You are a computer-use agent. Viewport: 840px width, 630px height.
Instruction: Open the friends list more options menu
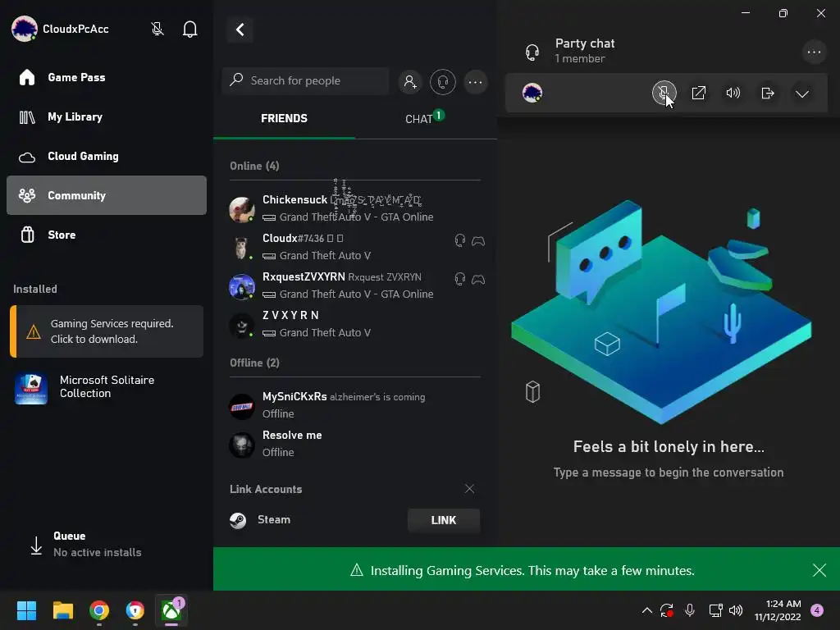(x=475, y=82)
